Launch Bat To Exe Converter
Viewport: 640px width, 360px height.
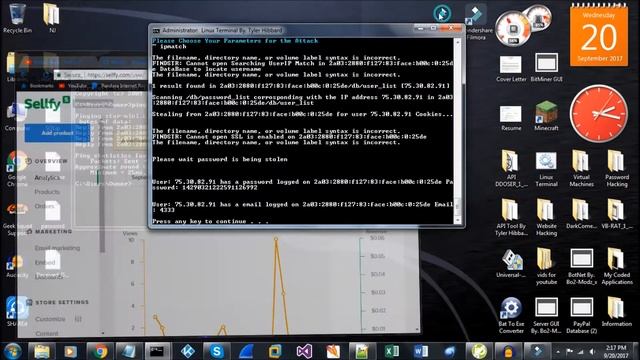(x=511, y=316)
